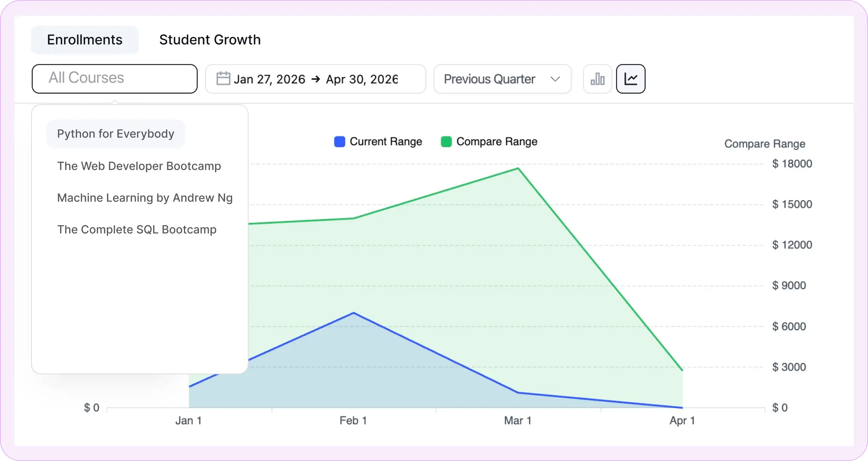Select The Complete SQL Bootcamp
The height and width of the screenshot is (461, 868).
(137, 229)
